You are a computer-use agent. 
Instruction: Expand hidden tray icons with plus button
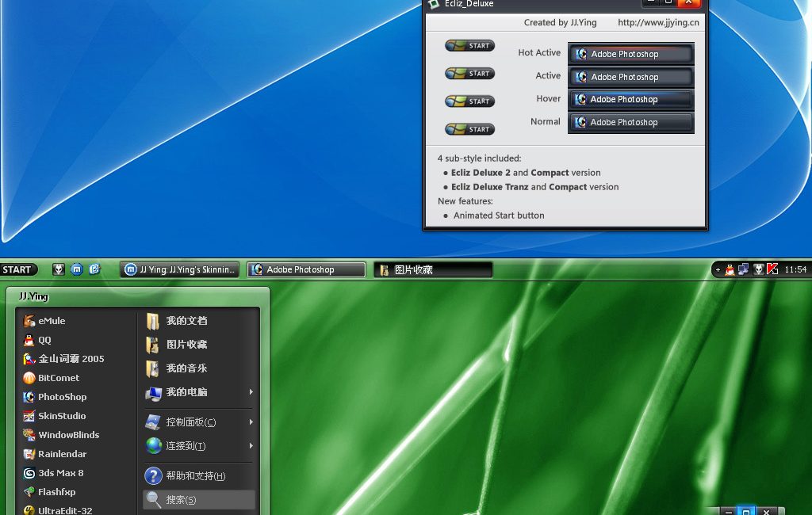coord(718,269)
